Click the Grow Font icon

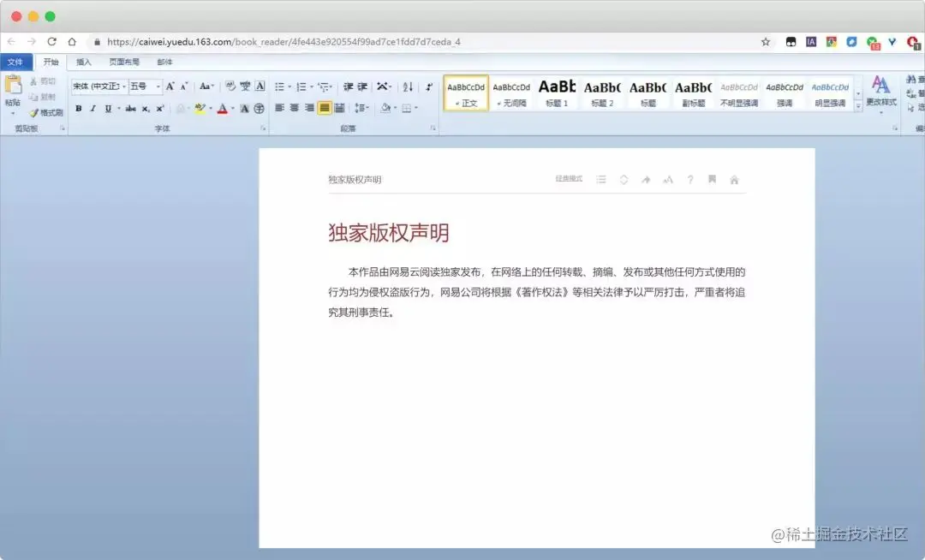point(170,86)
